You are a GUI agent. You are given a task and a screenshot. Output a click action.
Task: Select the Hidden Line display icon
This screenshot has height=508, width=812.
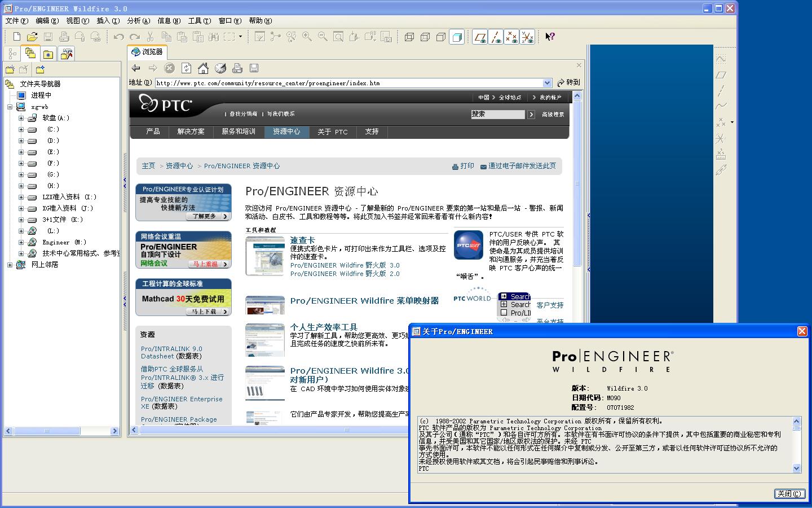[x=425, y=37]
